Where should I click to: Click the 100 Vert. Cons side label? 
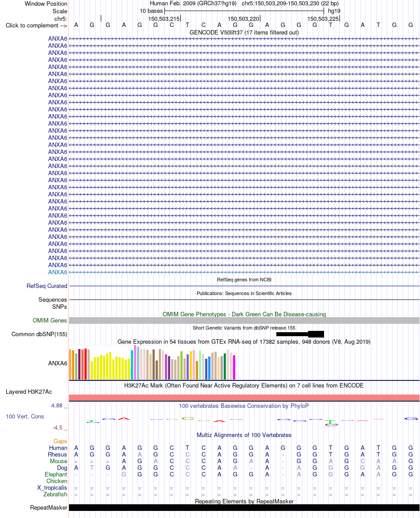point(25,417)
